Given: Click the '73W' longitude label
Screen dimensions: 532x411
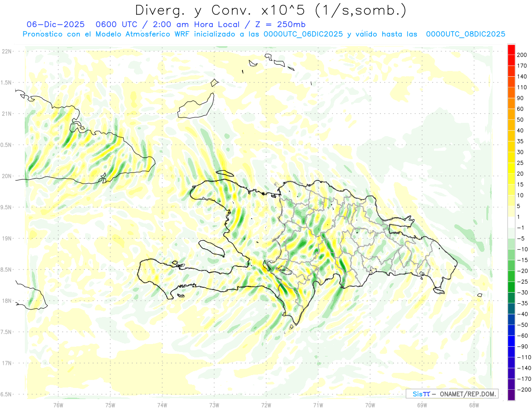Looking at the screenshot, I should [214, 405].
